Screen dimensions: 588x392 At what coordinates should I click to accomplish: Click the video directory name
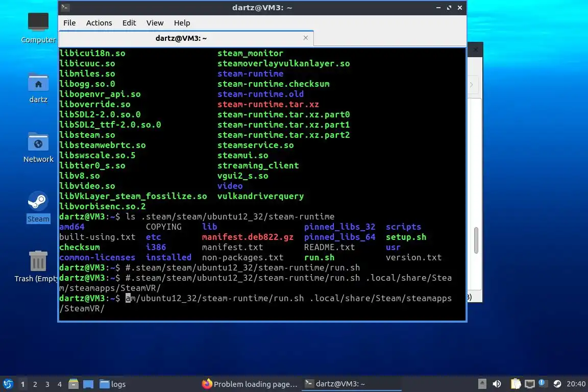[230, 186]
